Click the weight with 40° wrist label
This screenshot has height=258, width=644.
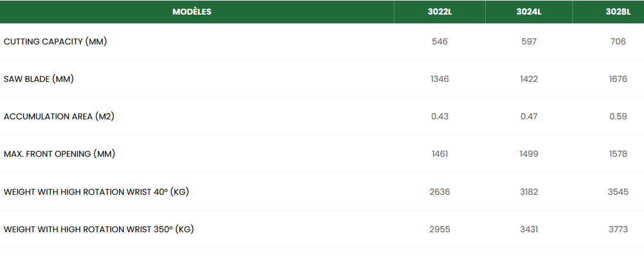coord(96,191)
